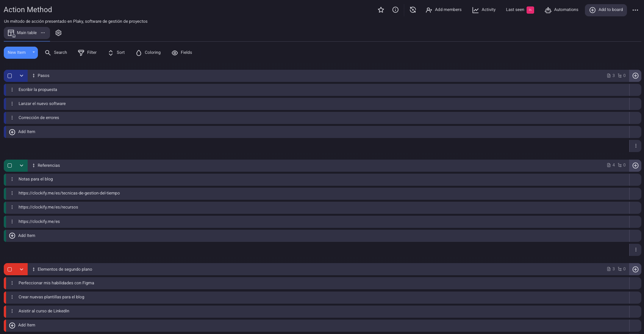Click the Referencias item count showing 4
Image resolution: width=644 pixels, height=334 pixels.
[x=611, y=165]
